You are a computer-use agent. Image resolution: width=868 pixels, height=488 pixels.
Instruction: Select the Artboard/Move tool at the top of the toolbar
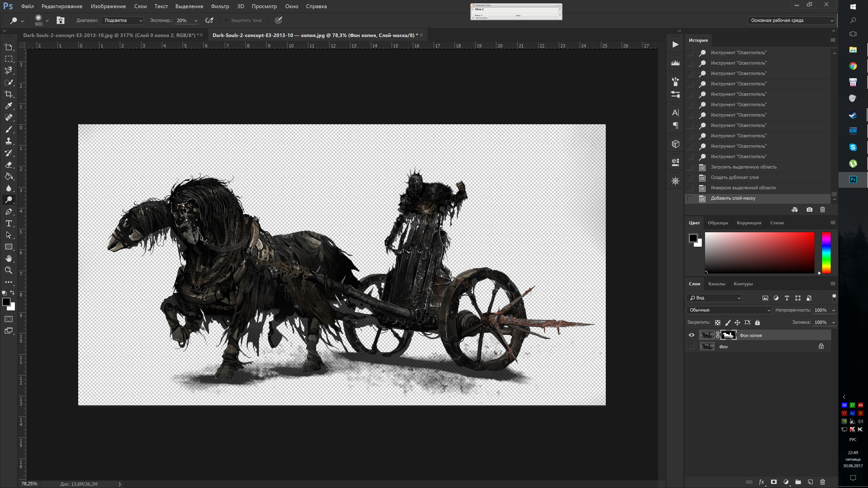(9, 47)
